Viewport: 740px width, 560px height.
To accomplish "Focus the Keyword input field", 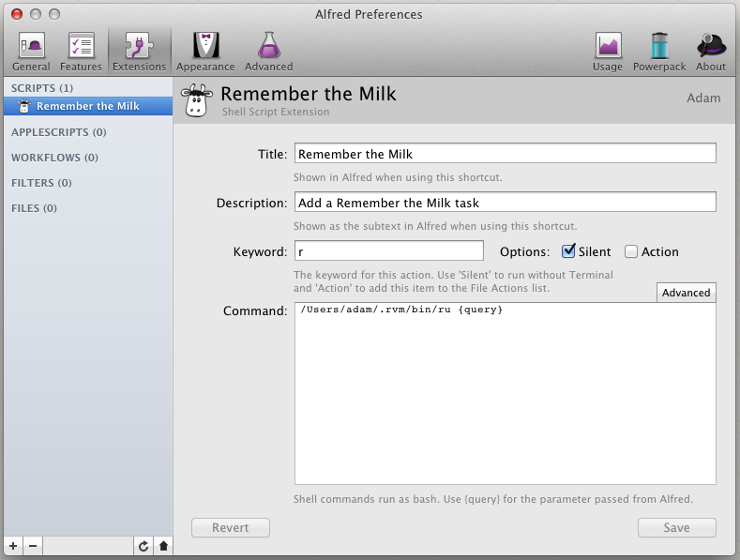I will click(x=388, y=250).
